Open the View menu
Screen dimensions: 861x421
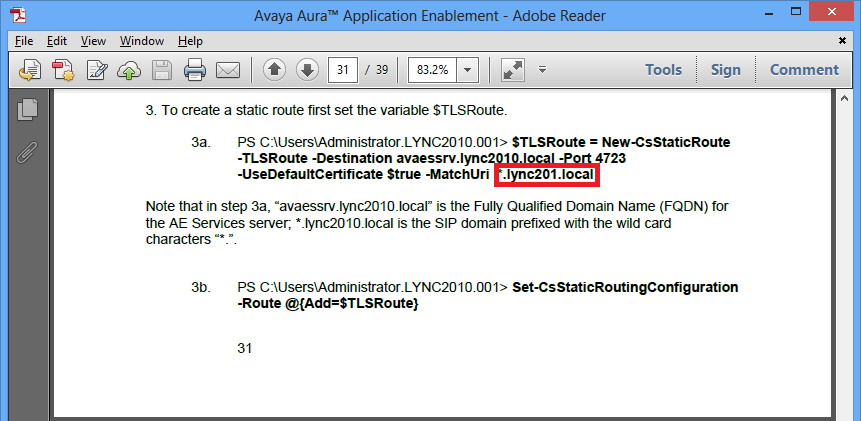click(93, 41)
